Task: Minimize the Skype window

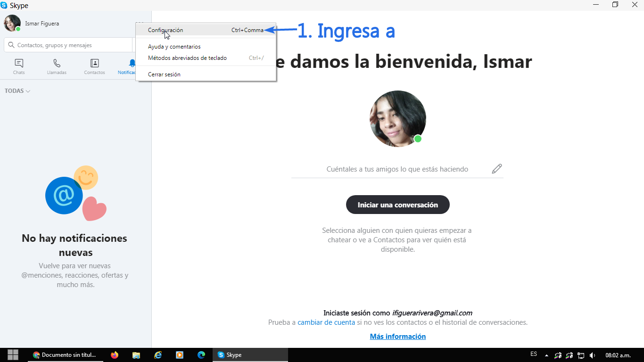Action: [x=596, y=5]
